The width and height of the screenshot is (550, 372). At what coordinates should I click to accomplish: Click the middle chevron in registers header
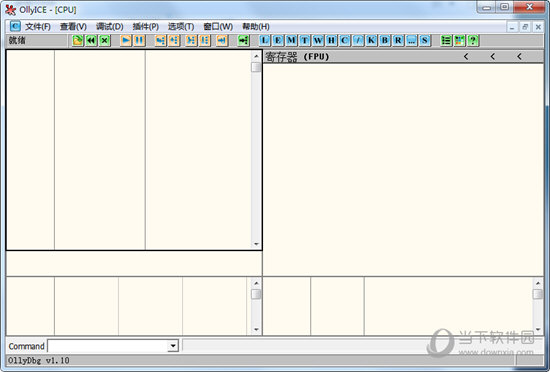(x=492, y=56)
